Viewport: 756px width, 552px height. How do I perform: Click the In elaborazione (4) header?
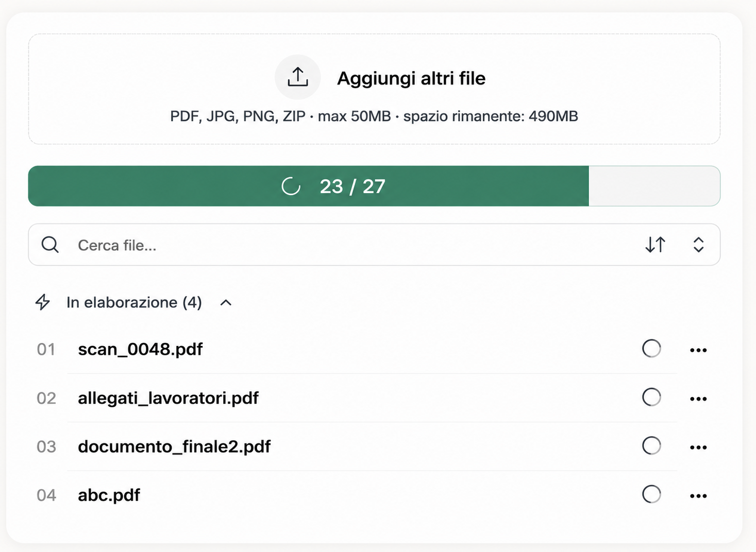pyautogui.click(x=134, y=302)
